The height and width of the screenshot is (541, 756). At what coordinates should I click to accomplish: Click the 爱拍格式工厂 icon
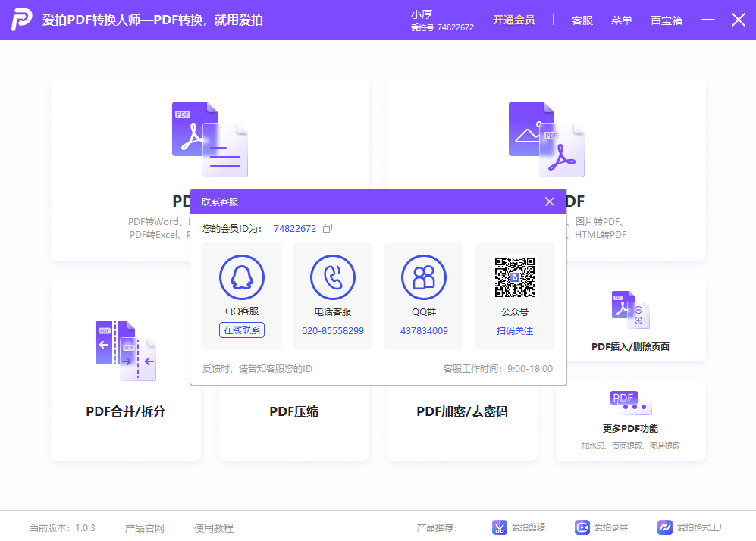point(665,527)
